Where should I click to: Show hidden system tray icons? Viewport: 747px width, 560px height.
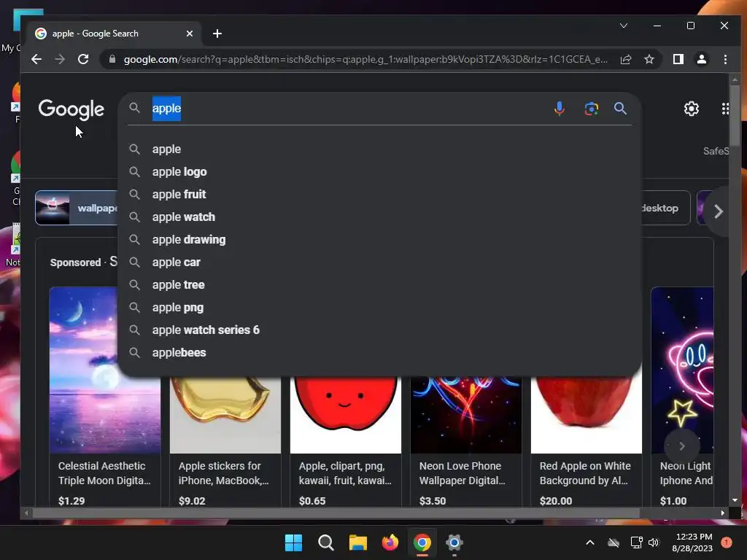589,542
